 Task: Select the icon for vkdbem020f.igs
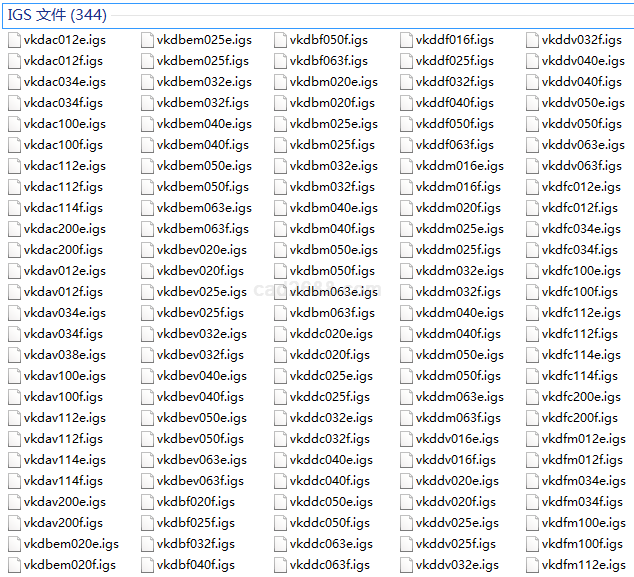[14, 565]
